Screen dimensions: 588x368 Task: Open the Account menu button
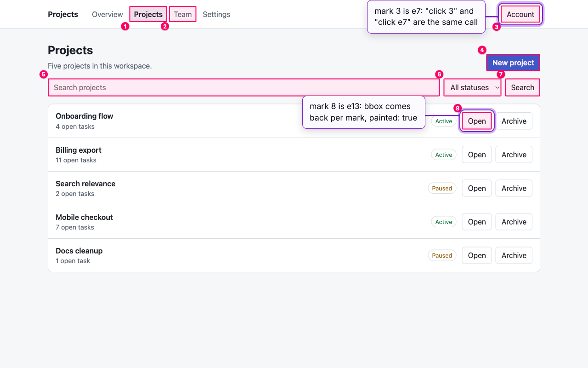coord(520,14)
